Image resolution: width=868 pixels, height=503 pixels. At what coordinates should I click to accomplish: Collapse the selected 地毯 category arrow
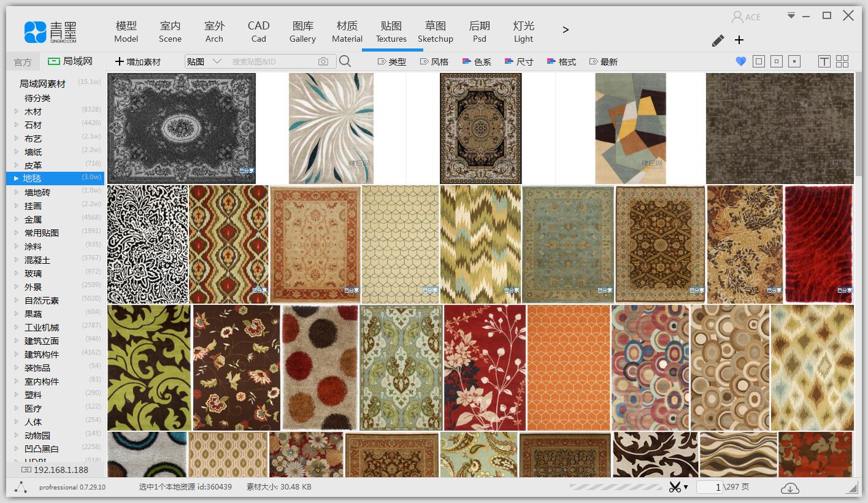pyautogui.click(x=16, y=179)
